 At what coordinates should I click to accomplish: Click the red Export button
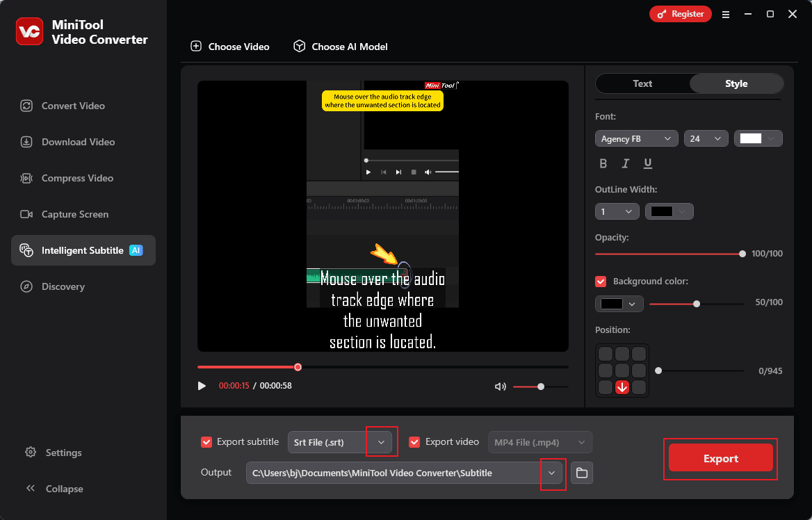tap(720, 459)
